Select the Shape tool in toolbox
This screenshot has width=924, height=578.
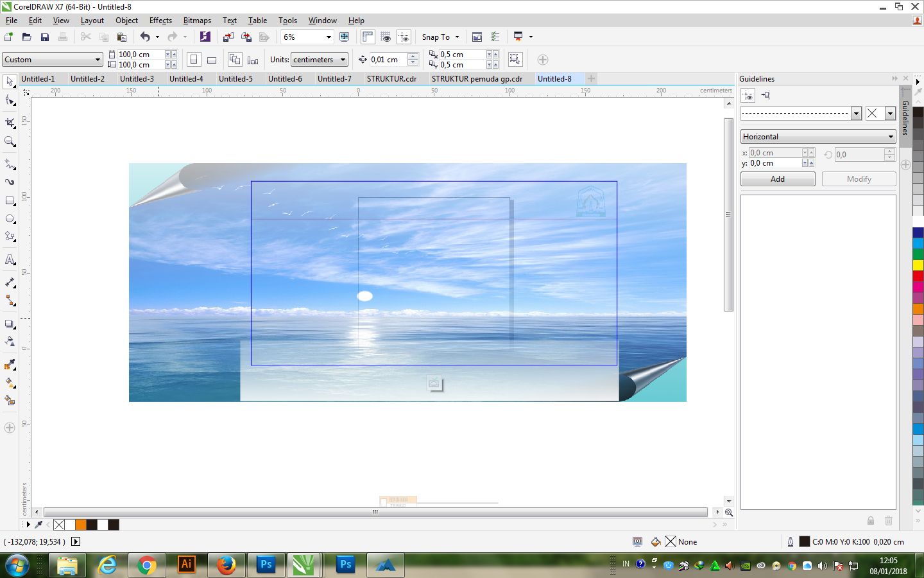click(x=10, y=101)
